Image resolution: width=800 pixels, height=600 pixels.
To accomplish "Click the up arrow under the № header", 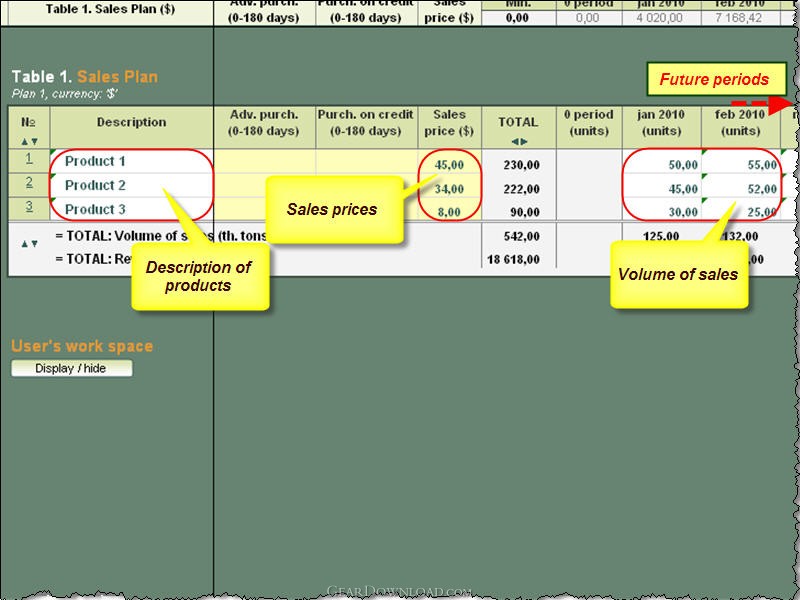I will click(24, 141).
